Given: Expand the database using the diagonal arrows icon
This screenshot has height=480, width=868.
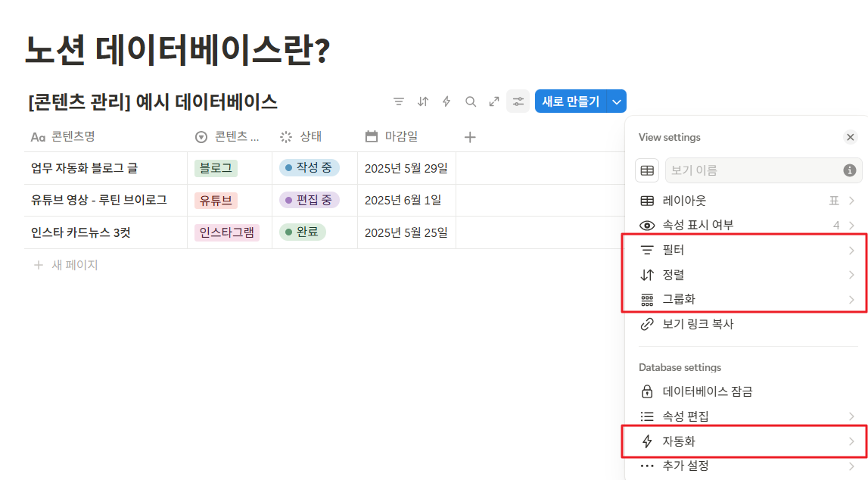Looking at the screenshot, I should pyautogui.click(x=493, y=101).
